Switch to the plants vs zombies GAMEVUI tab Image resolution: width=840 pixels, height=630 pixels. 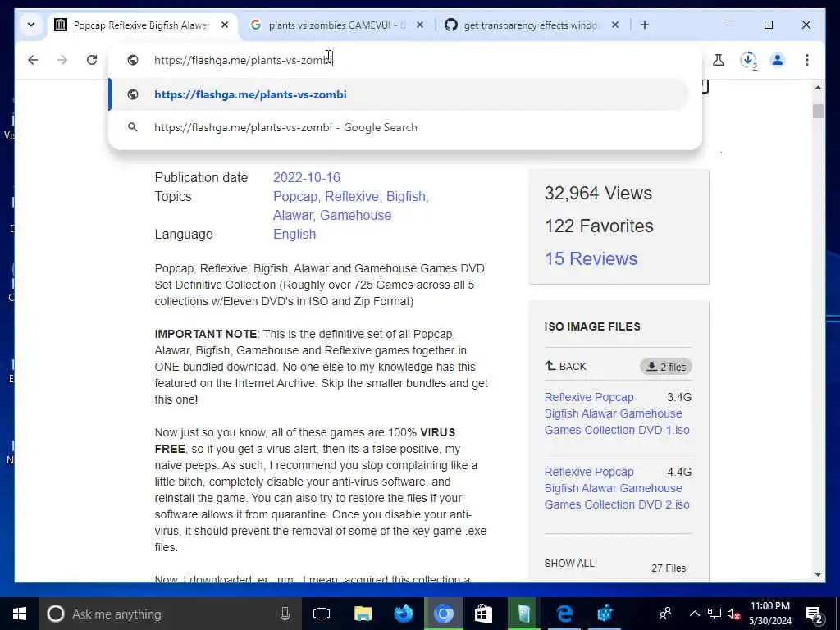point(337,25)
